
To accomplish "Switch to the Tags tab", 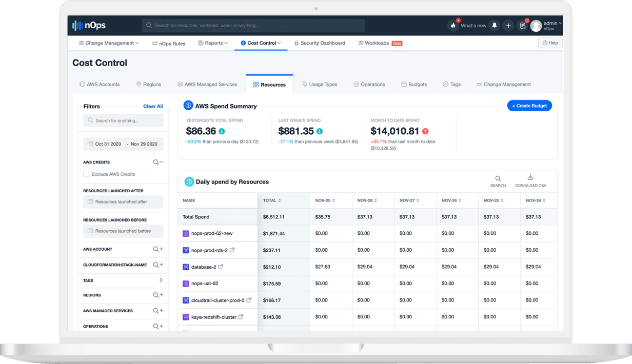I will (452, 85).
